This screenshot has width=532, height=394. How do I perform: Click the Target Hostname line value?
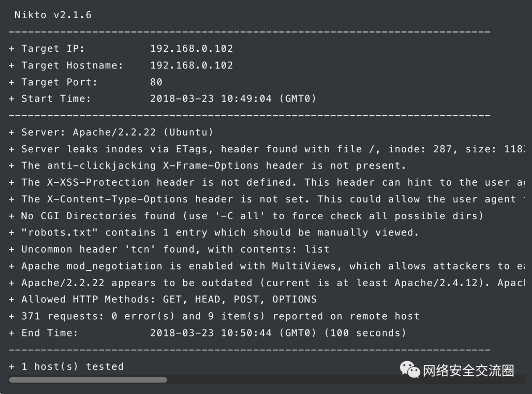click(192, 65)
